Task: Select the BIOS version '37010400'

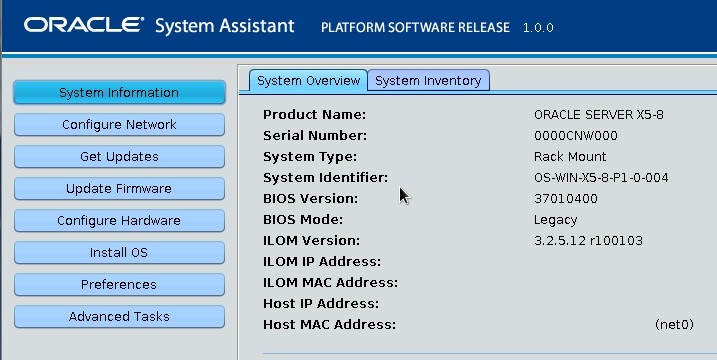Action: (566, 199)
